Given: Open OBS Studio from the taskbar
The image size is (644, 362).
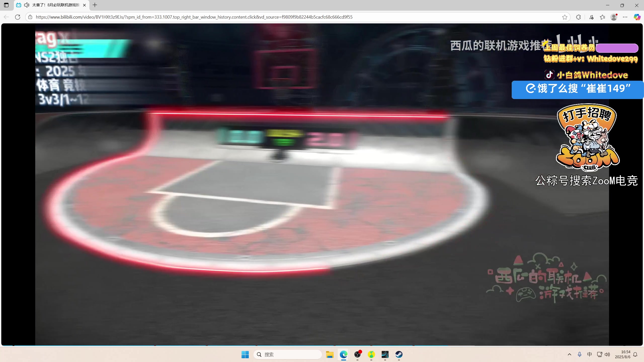Looking at the screenshot, I should tap(357, 354).
